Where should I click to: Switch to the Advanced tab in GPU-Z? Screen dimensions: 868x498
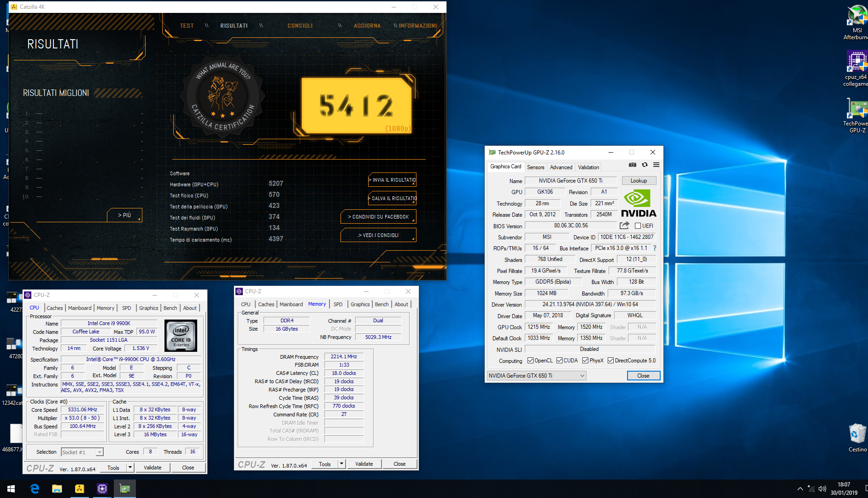pyautogui.click(x=561, y=167)
